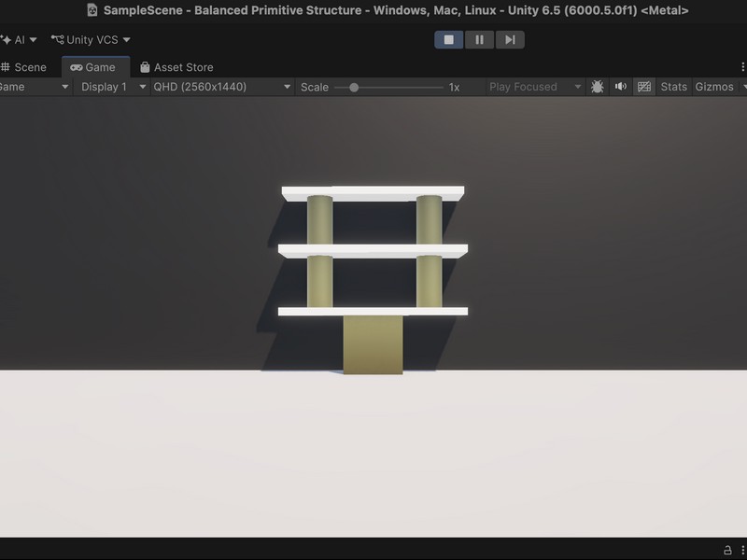Toggle the frame debugger bug icon

(x=597, y=87)
